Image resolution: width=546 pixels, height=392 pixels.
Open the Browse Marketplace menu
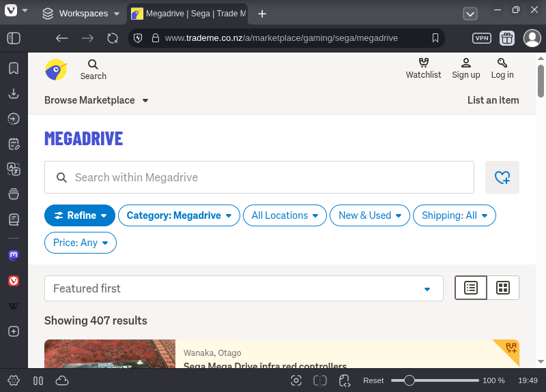96,100
